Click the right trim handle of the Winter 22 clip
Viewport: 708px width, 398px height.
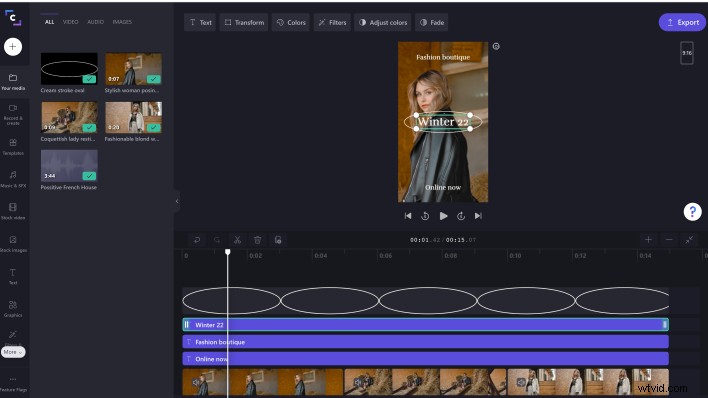pos(665,325)
